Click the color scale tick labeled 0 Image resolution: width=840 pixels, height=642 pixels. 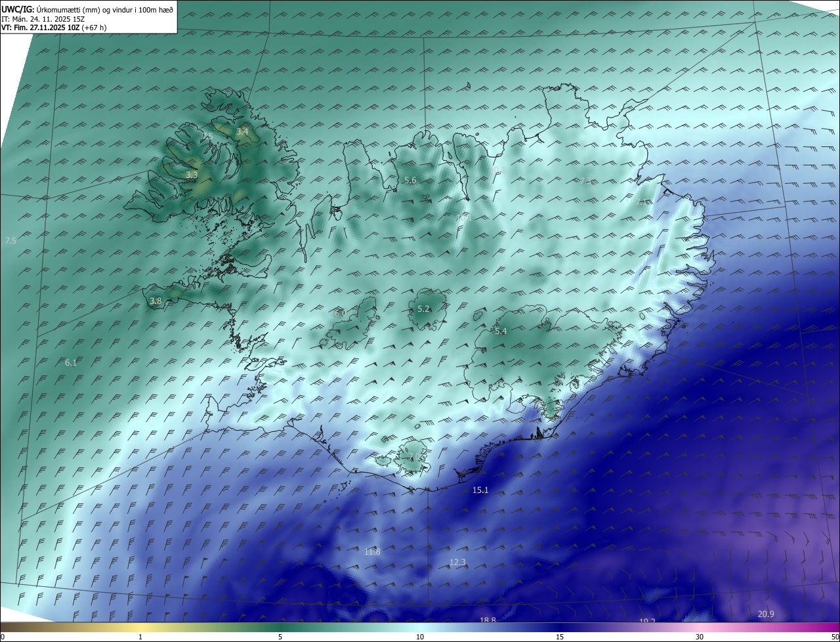click(3, 637)
